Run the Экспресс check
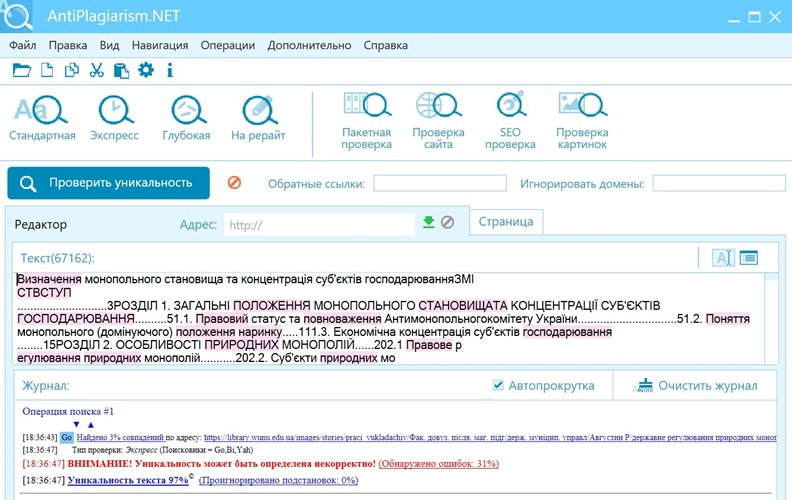The width and height of the screenshot is (792, 500). coord(114,119)
